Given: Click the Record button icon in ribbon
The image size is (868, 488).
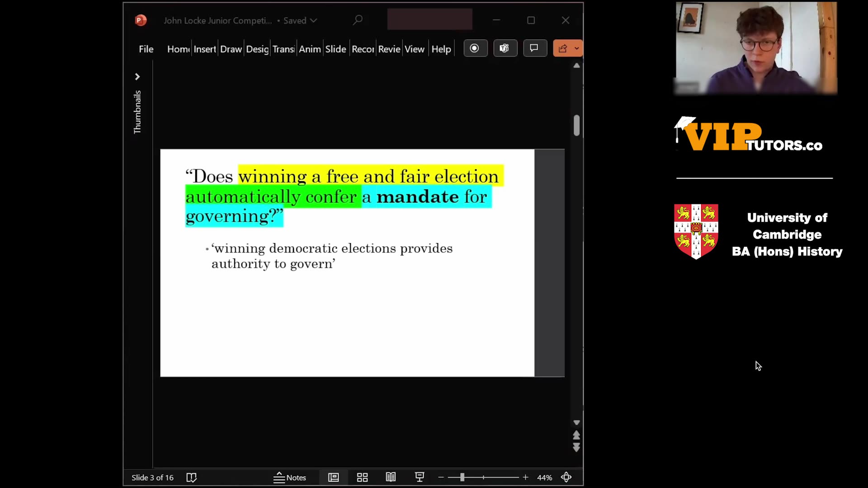Looking at the screenshot, I should (475, 48).
